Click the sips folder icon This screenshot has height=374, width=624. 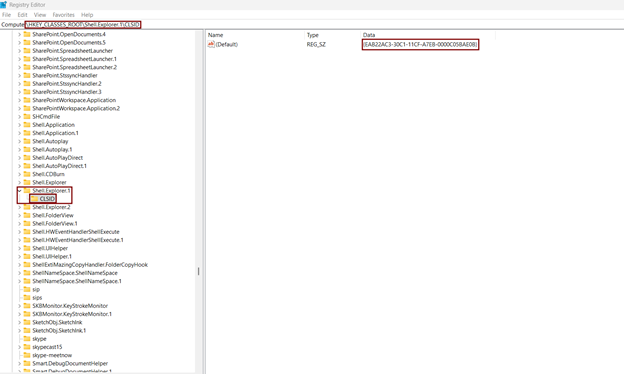click(x=27, y=298)
